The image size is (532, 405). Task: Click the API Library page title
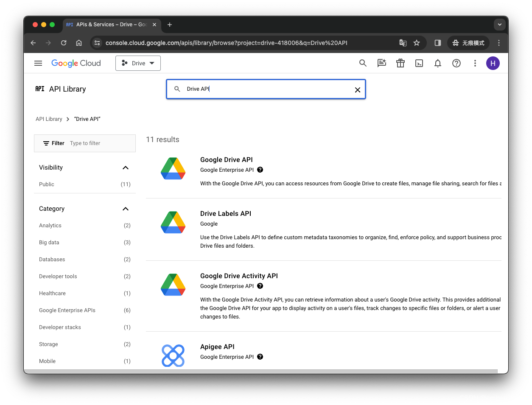click(67, 89)
